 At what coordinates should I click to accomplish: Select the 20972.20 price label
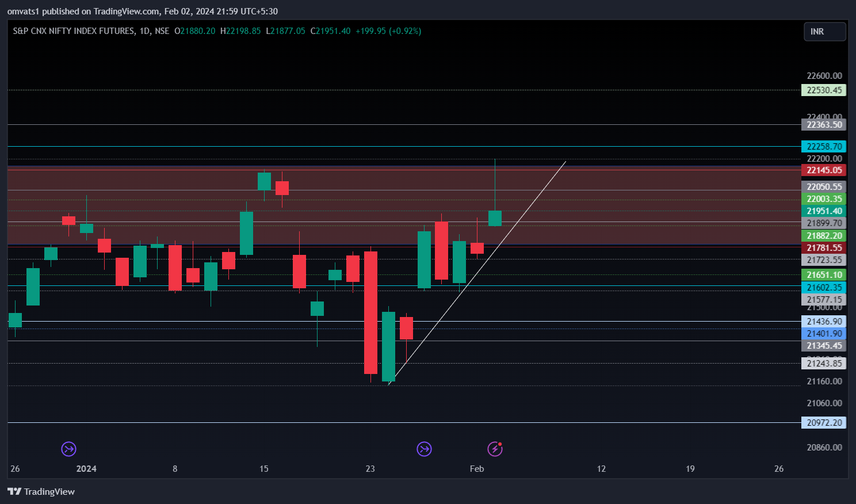point(824,423)
